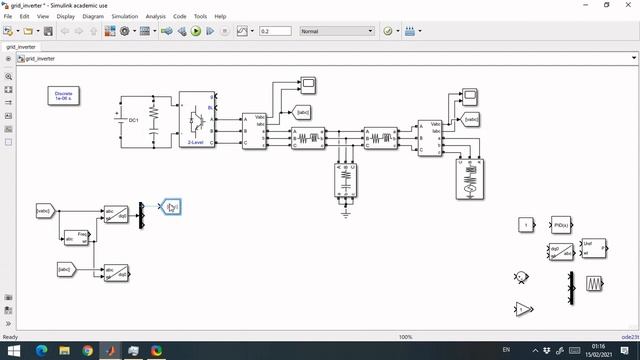Click the Area box palette icon
This screenshot has height=360, width=640.
8,142
